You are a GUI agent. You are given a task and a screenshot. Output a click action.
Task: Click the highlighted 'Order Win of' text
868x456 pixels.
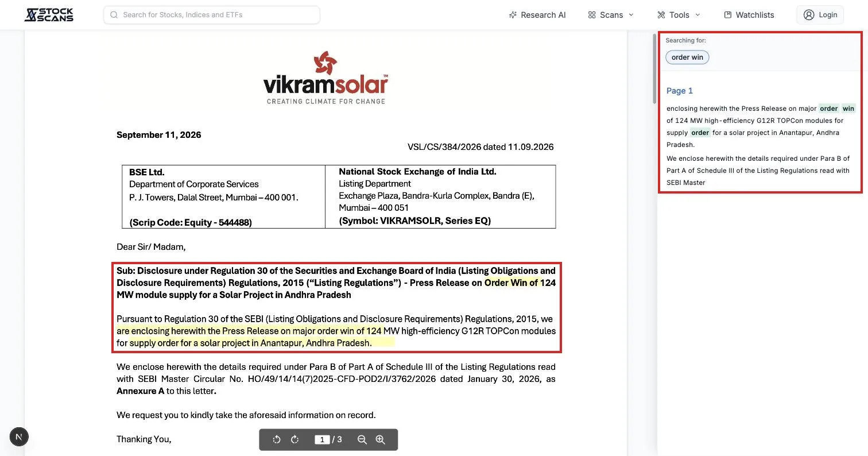click(511, 283)
